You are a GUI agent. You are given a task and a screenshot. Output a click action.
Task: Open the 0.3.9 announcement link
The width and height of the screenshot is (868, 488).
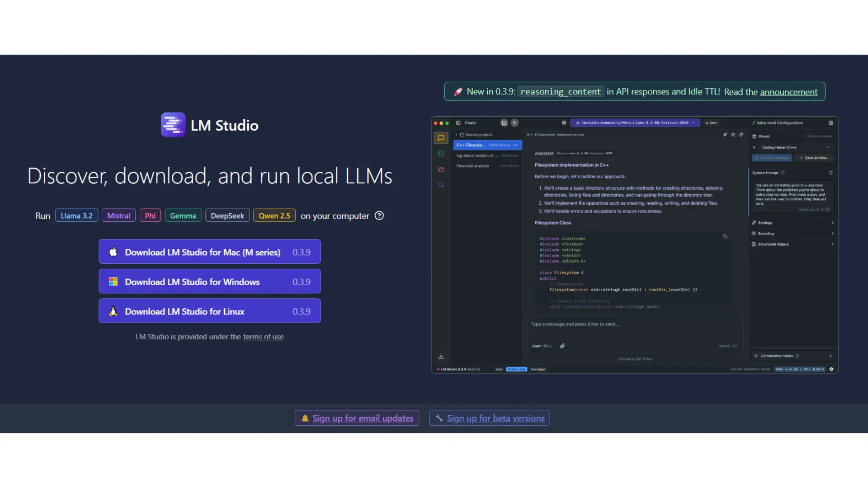pyautogui.click(x=788, y=92)
